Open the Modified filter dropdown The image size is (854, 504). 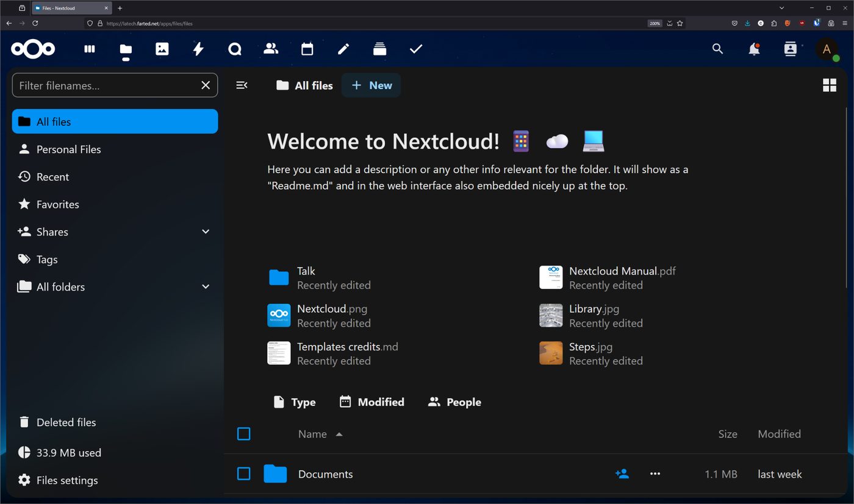coord(371,402)
